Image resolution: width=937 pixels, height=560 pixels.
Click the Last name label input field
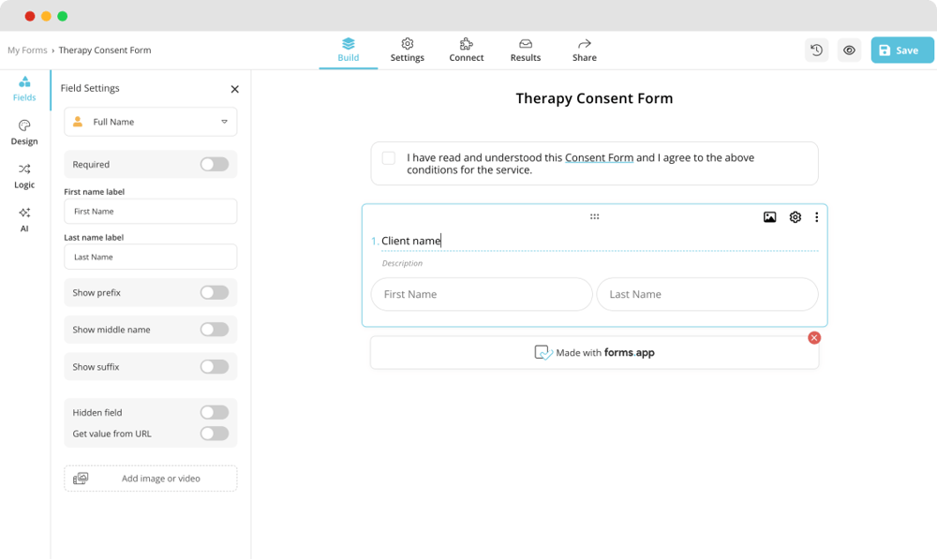coord(150,257)
